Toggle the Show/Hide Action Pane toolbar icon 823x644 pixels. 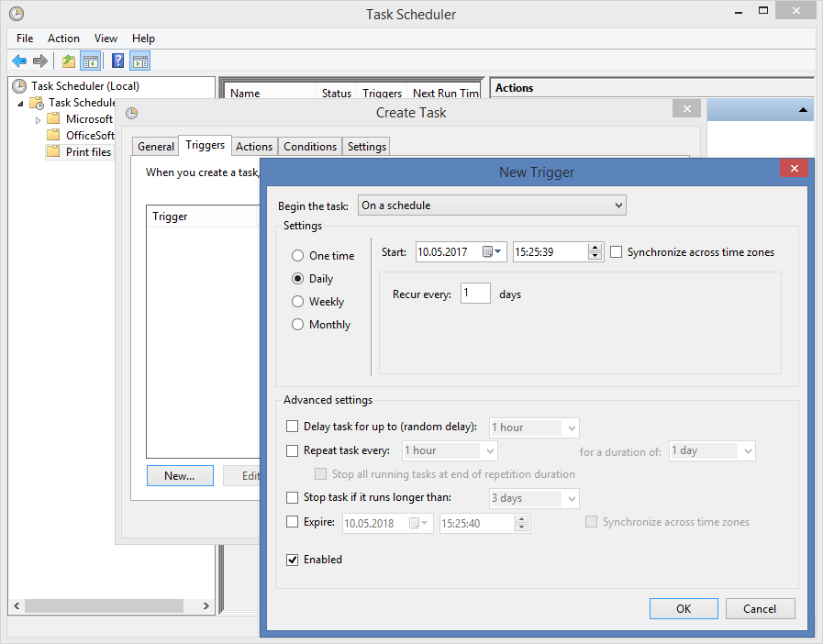click(x=139, y=61)
